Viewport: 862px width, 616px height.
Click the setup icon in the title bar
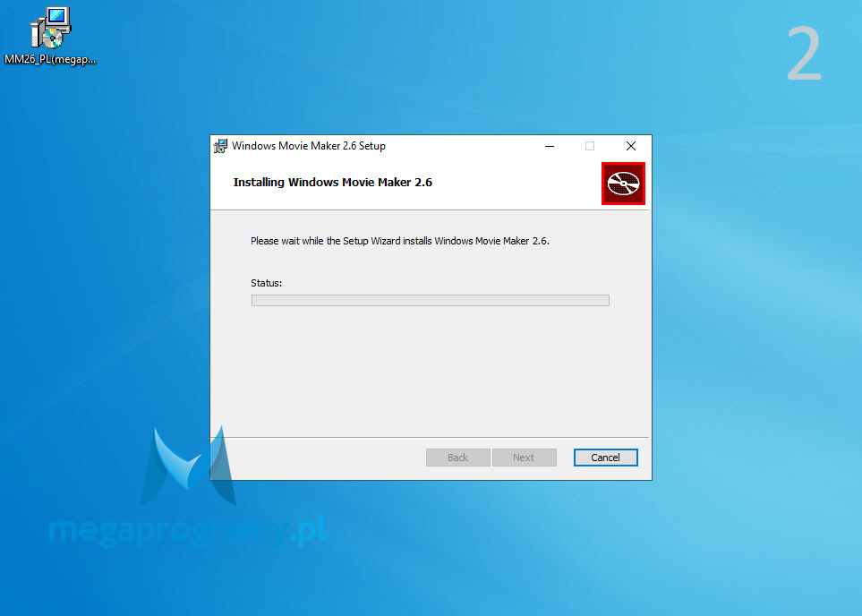pos(220,146)
